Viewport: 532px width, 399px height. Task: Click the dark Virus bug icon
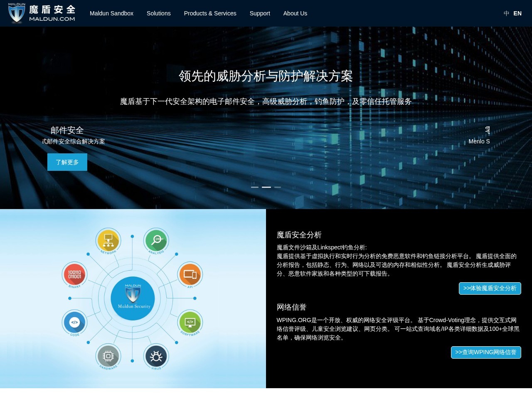156,356
